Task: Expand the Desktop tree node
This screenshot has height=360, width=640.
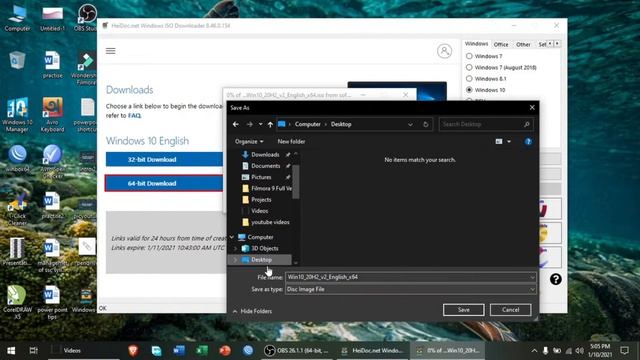Action: [235, 260]
